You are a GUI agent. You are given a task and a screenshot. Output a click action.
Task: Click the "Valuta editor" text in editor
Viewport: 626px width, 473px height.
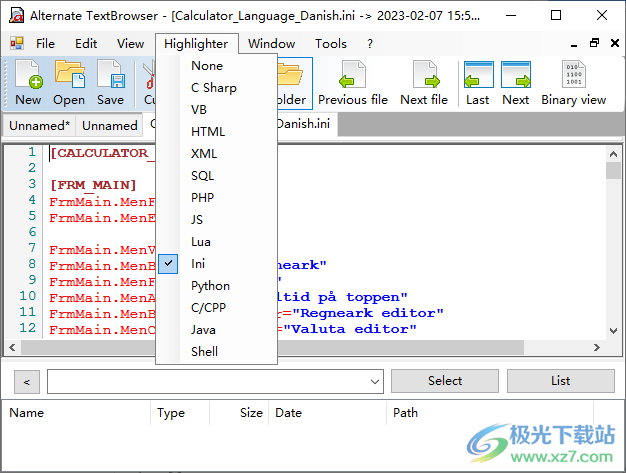350,329
